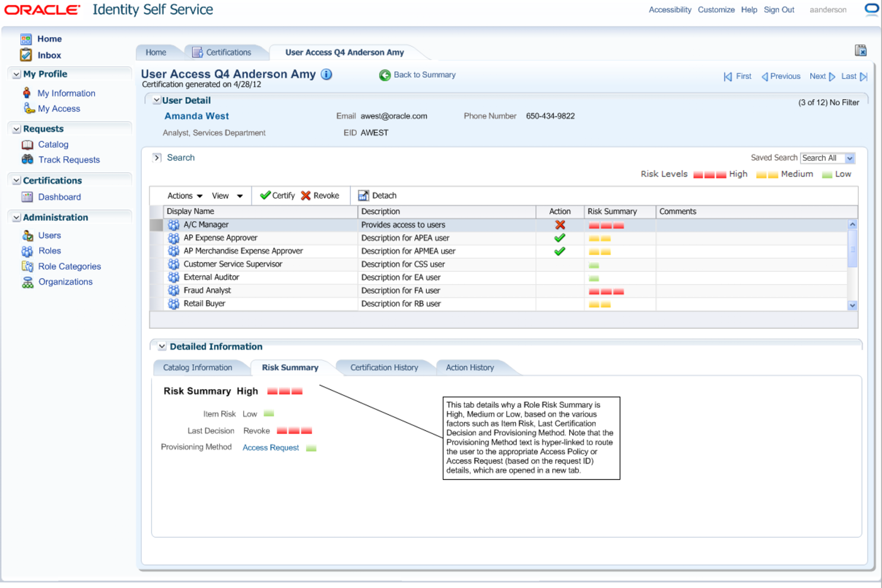Select the Customer Service Supervisor row
Viewport: 882px width, 588px height.
[x=499, y=264]
